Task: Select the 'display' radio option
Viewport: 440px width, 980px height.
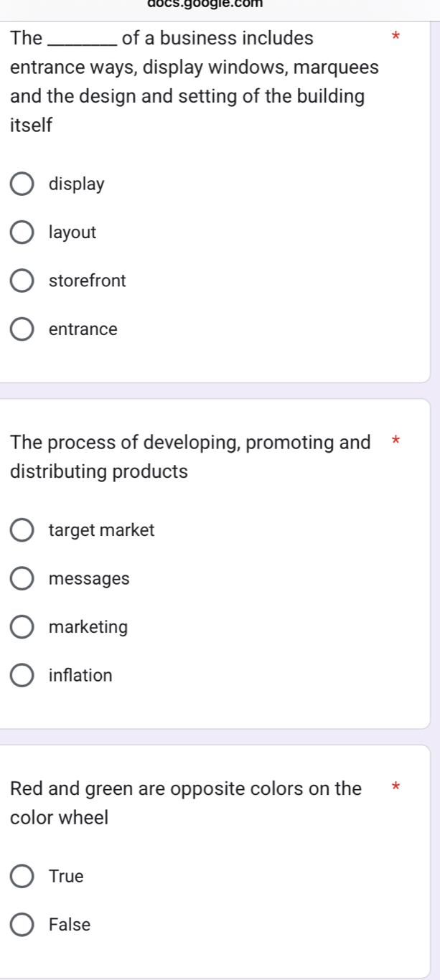Action: 22,184
